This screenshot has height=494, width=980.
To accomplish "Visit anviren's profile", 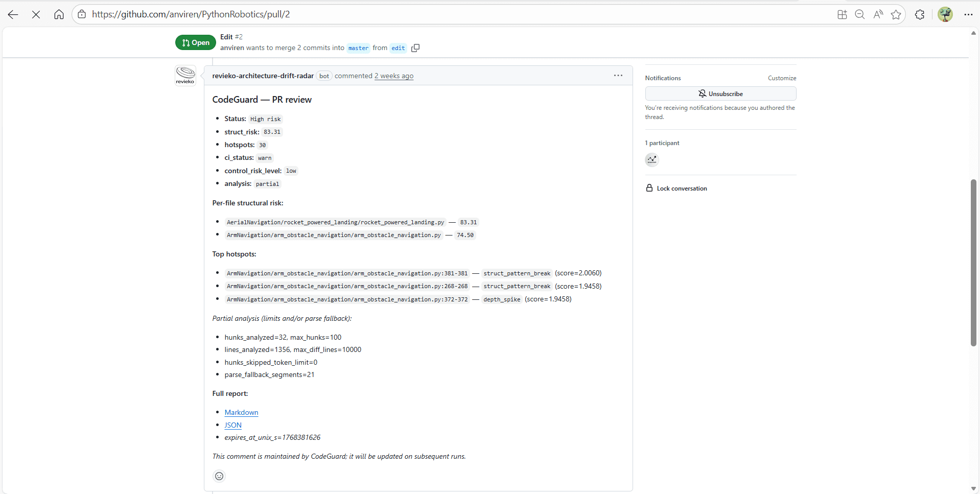I will (232, 48).
